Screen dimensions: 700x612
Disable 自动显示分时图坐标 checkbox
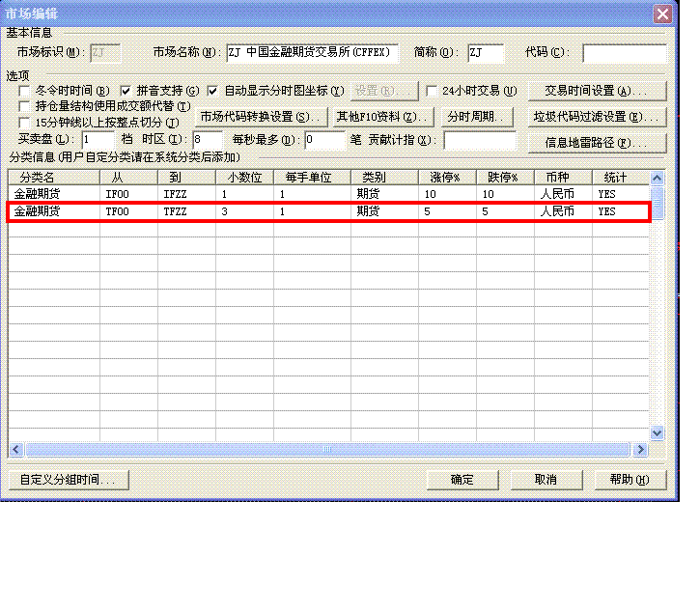[212, 91]
